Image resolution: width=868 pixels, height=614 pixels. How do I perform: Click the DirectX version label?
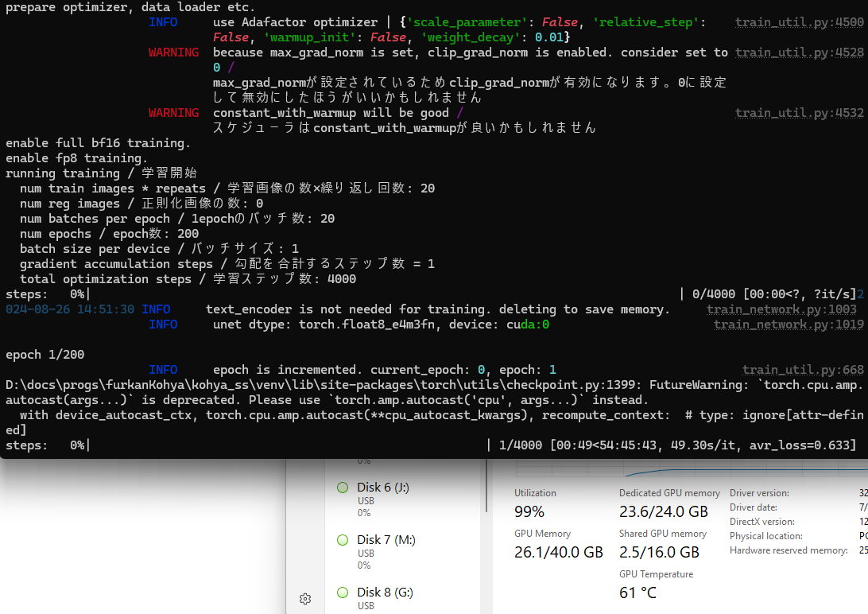click(x=761, y=522)
